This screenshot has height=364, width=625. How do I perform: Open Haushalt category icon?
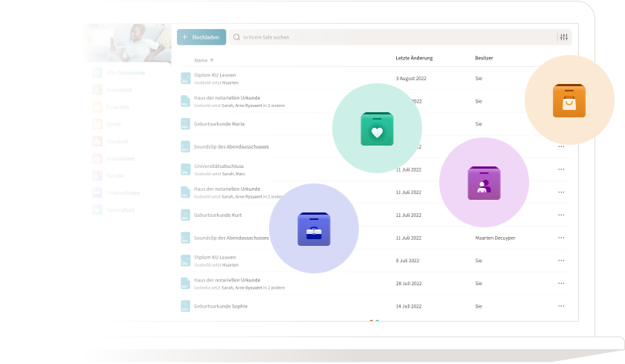point(97,141)
